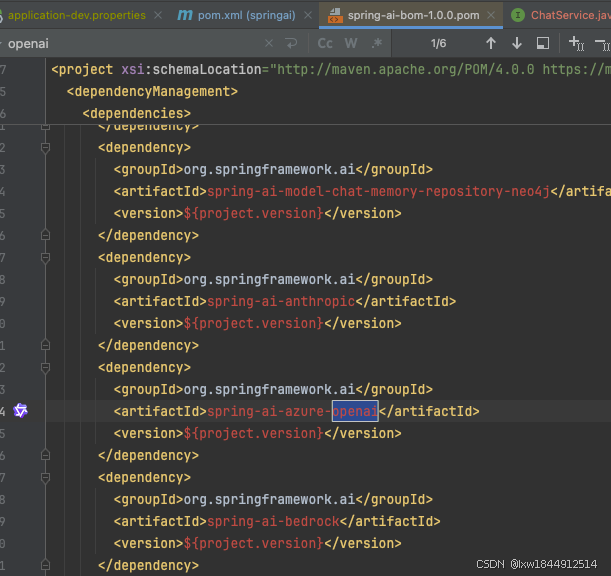Screen dimensions: 611x576
Task: Go to previous occurrence with up arrow
Action: pyautogui.click(x=491, y=43)
